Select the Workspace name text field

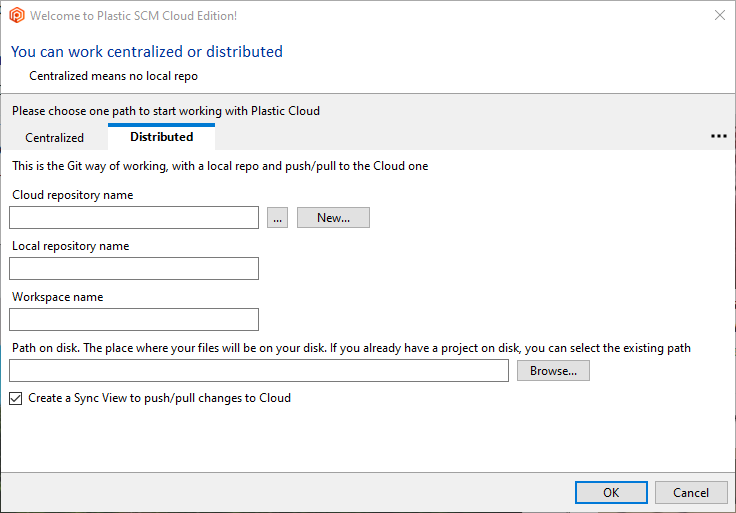pos(134,319)
